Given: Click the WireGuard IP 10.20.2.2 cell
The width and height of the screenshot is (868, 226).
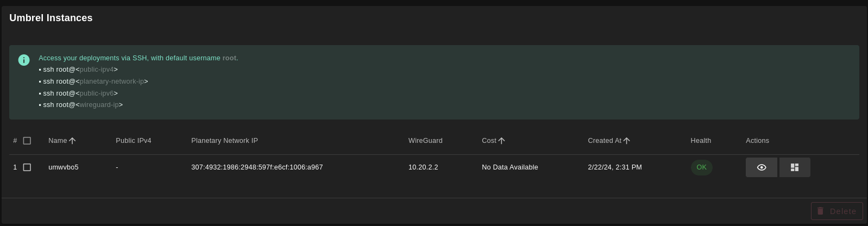Looking at the screenshot, I should tap(423, 167).
